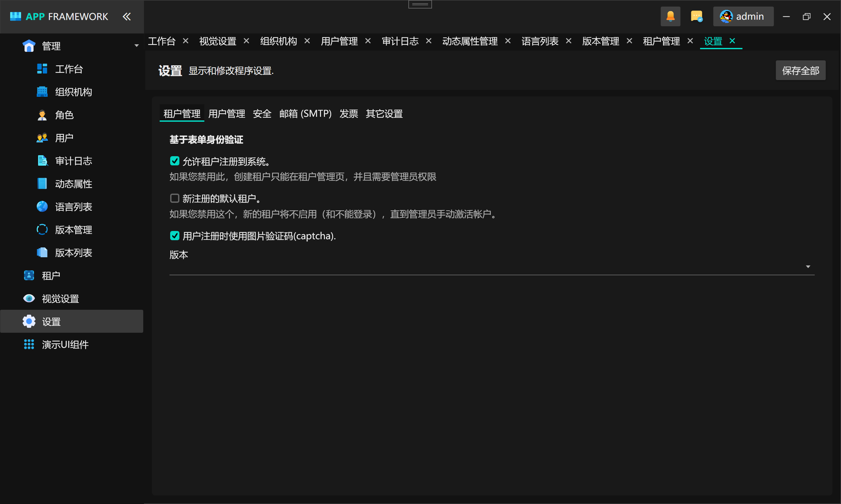Viewport: 841px width, 504px height.
Task: Switch to 安全 settings tab
Action: coord(262,114)
